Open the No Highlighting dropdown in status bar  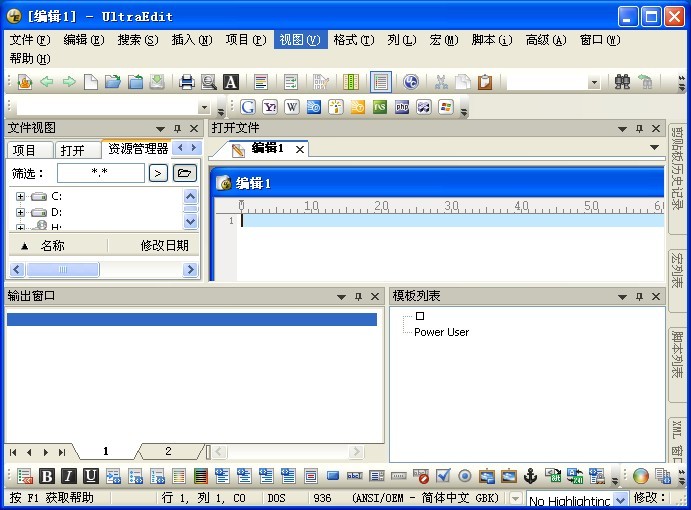coord(620,499)
